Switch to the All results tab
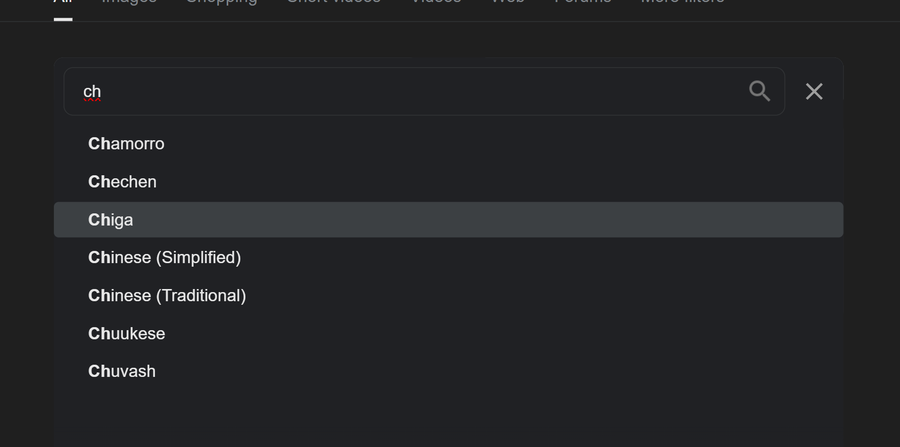This screenshot has width=900, height=447. click(63, 2)
